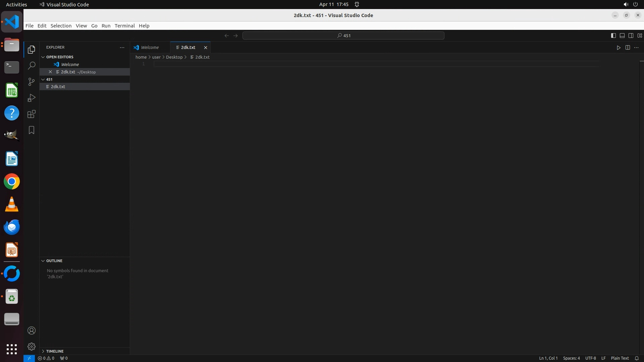Toggle the bottom Panel layout icon
The image size is (644, 362).
coord(622,36)
